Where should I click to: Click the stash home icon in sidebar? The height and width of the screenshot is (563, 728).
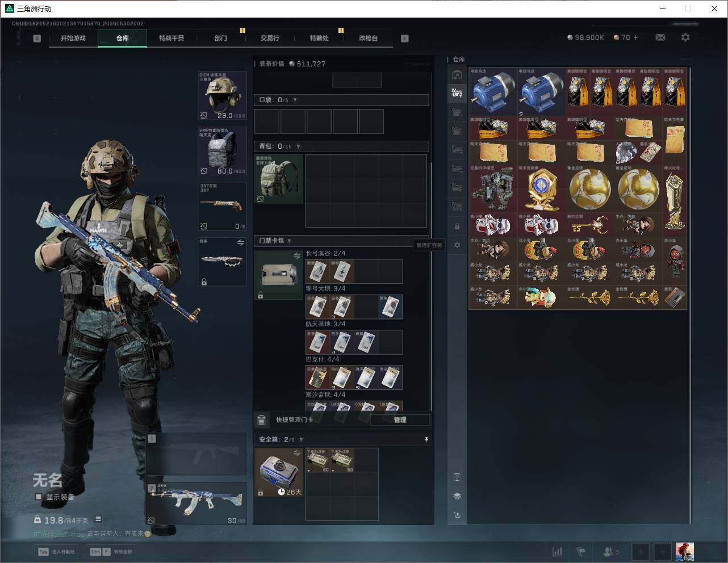(x=457, y=75)
